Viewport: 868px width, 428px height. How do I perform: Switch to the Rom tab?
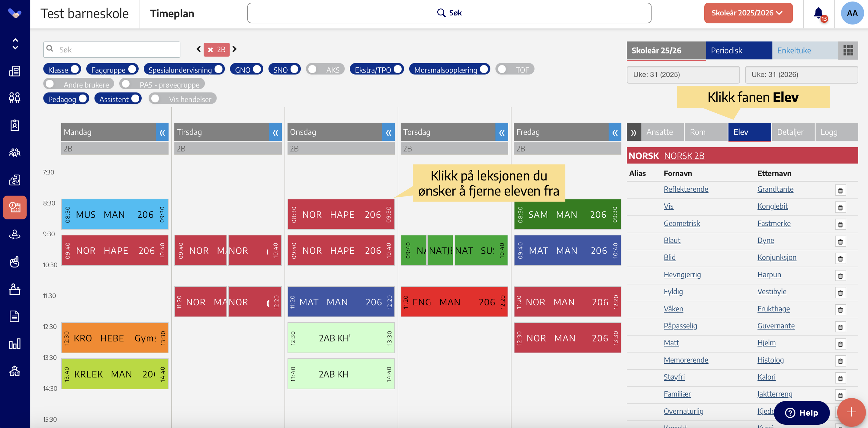point(706,132)
